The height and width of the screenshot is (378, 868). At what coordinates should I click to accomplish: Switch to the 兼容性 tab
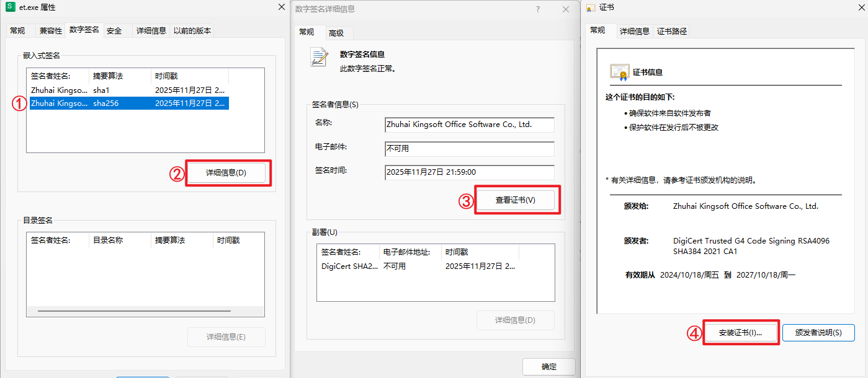(x=50, y=31)
